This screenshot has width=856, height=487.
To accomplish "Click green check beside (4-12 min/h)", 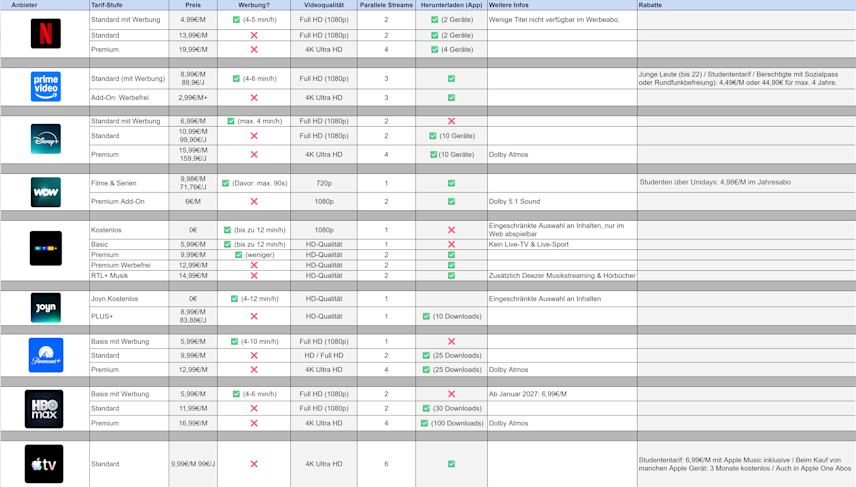I will (x=234, y=299).
